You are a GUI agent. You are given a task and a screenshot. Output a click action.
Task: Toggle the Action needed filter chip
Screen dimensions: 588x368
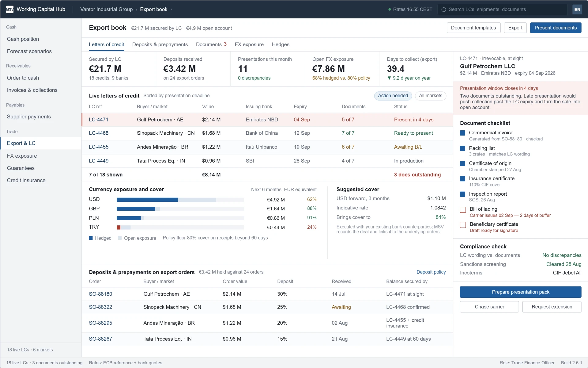[393, 96]
